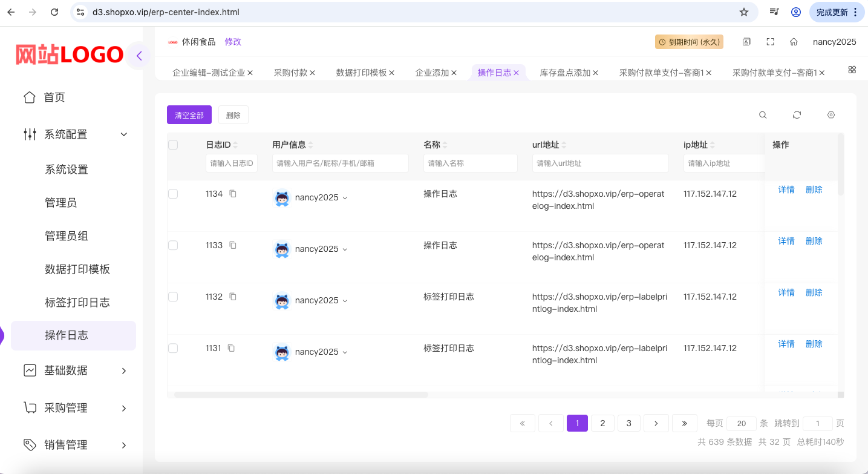Click the home icon in header
Image resolution: width=868 pixels, height=474 pixels.
794,42
